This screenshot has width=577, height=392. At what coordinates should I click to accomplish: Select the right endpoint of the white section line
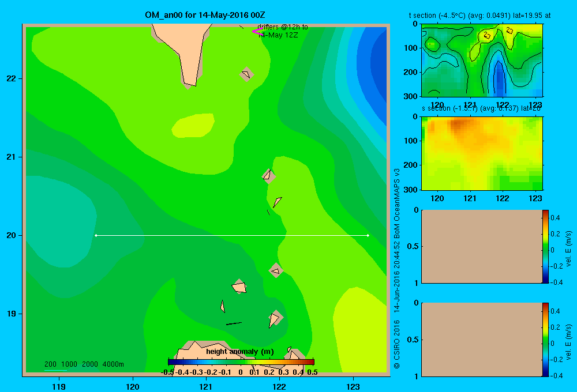click(368, 235)
